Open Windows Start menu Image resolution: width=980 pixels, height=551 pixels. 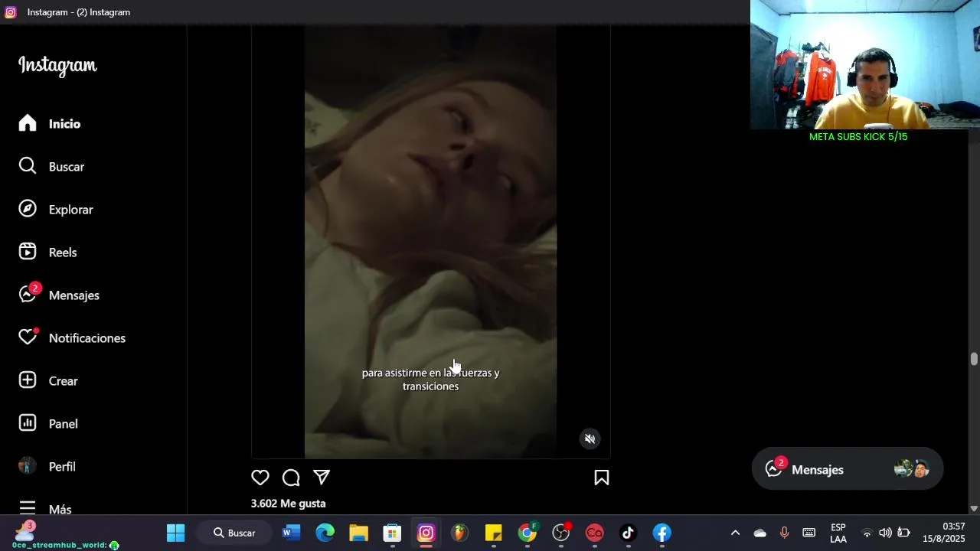pyautogui.click(x=176, y=533)
